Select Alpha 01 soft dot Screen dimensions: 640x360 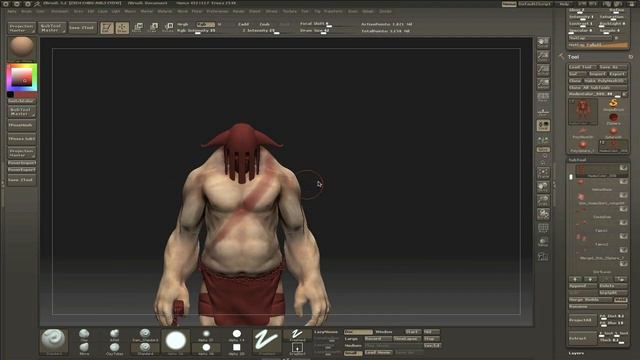[x=206, y=335]
